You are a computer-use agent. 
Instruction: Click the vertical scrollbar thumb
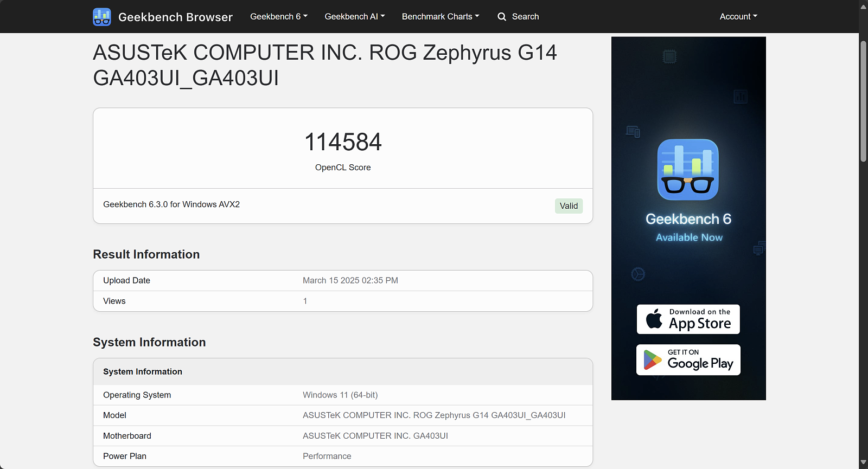[x=863, y=101]
